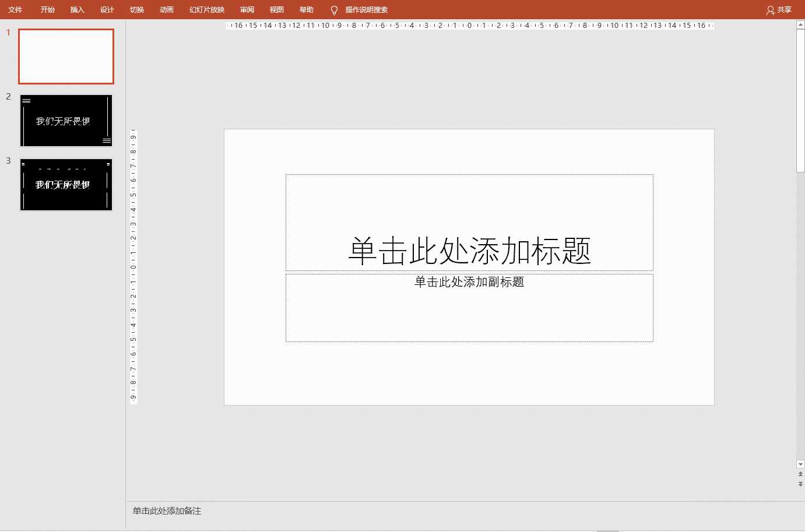Image resolution: width=805 pixels, height=532 pixels.
Task: Click the horizontal ruler
Action: coord(469,25)
